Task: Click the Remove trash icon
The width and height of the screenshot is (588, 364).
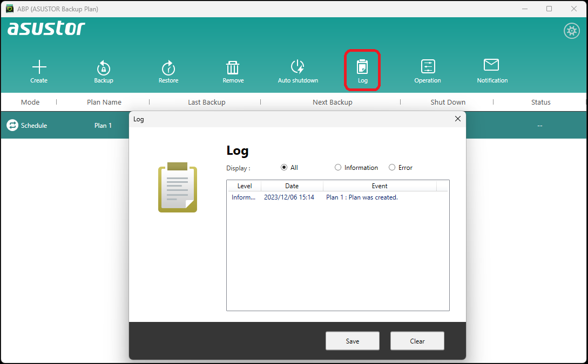Action: 233,67
